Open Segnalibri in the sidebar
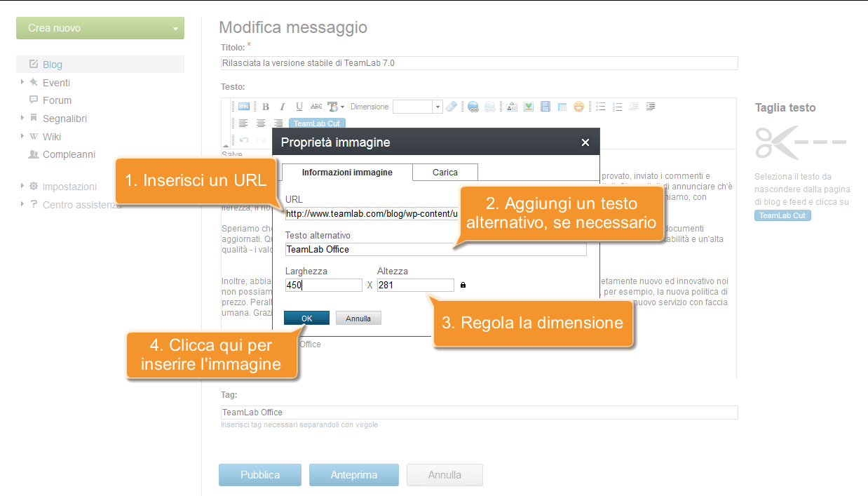Screen dimensions: 868x496 pyautogui.click(x=65, y=119)
